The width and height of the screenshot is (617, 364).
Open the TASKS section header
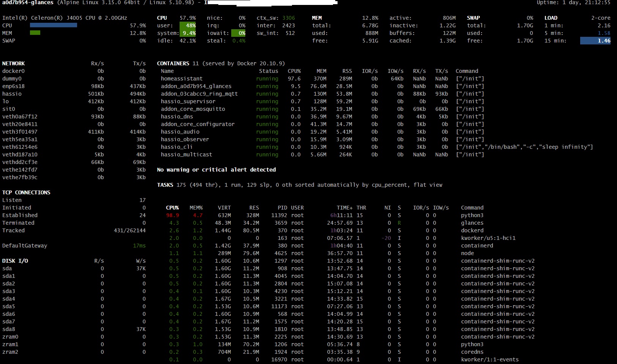tap(166, 185)
